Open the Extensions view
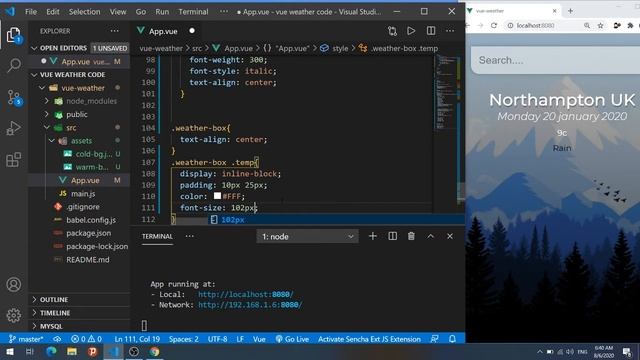 (x=13, y=160)
